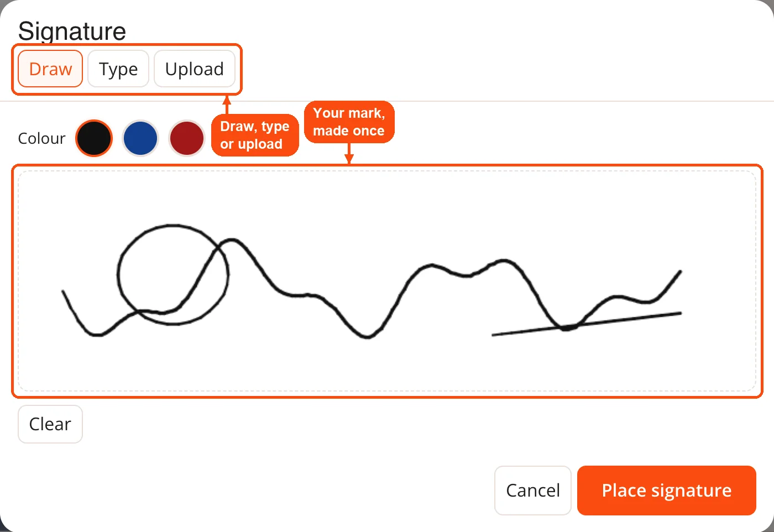Click the arrow above 'Draw, type or upload' callout
Screen dimensions: 774x532
coord(226,105)
